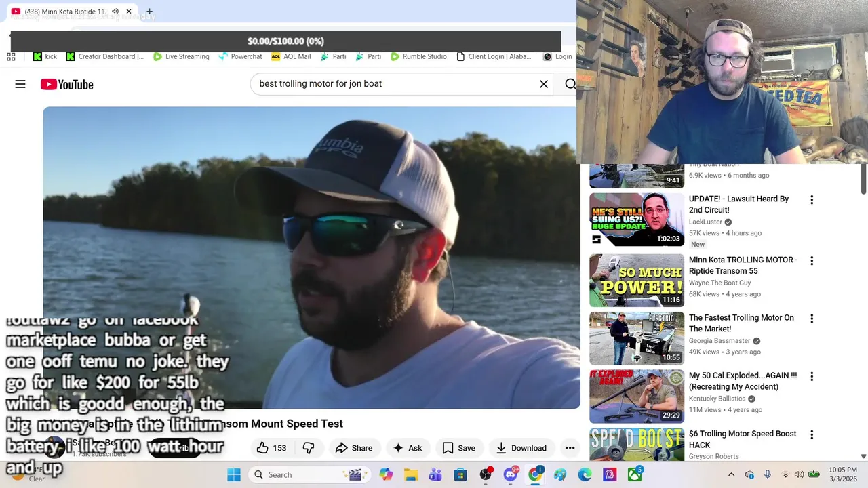Mute the tab via speaker icon

[115, 12]
